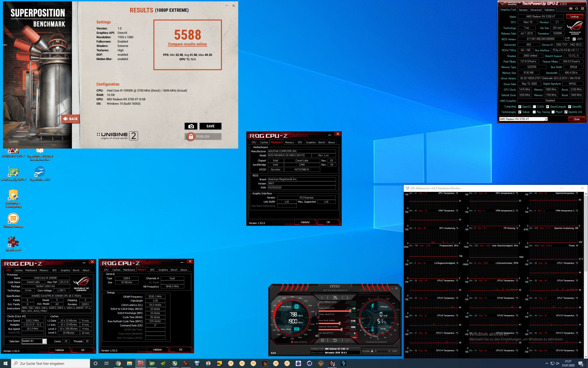Open Afterburner settings gear icon
Image resolution: width=588 pixels, height=368 pixels.
[322, 340]
